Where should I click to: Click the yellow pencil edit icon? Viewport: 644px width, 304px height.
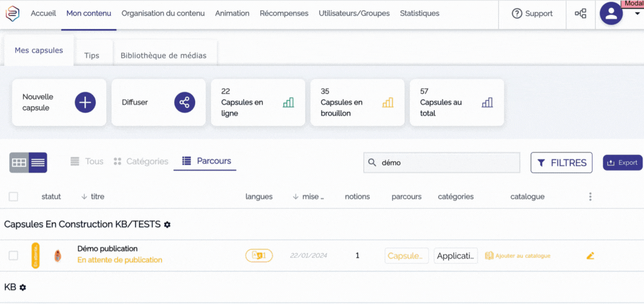(x=590, y=256)
